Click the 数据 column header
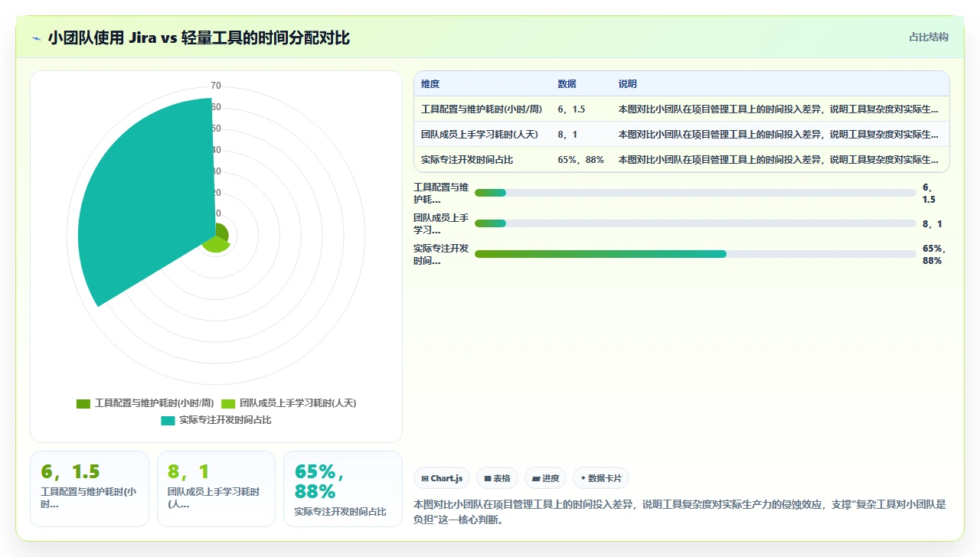980x557 pixels. [x=567, y=84]
